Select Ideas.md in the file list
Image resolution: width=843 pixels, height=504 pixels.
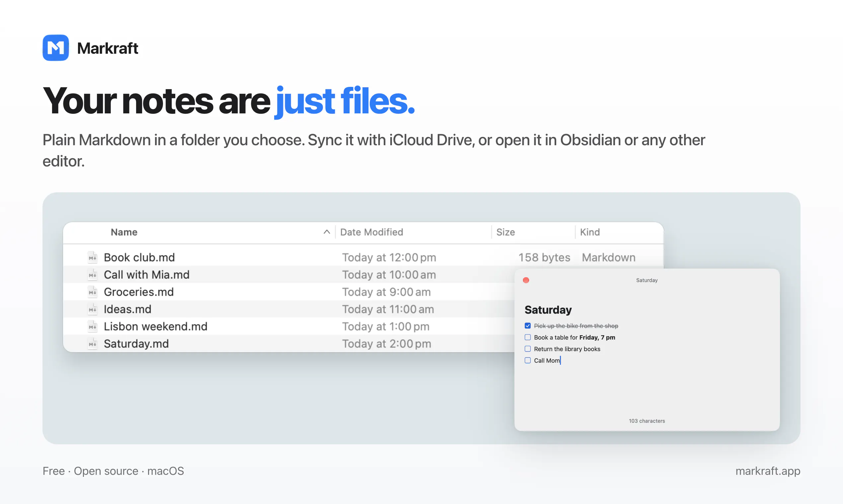(127, 309)
